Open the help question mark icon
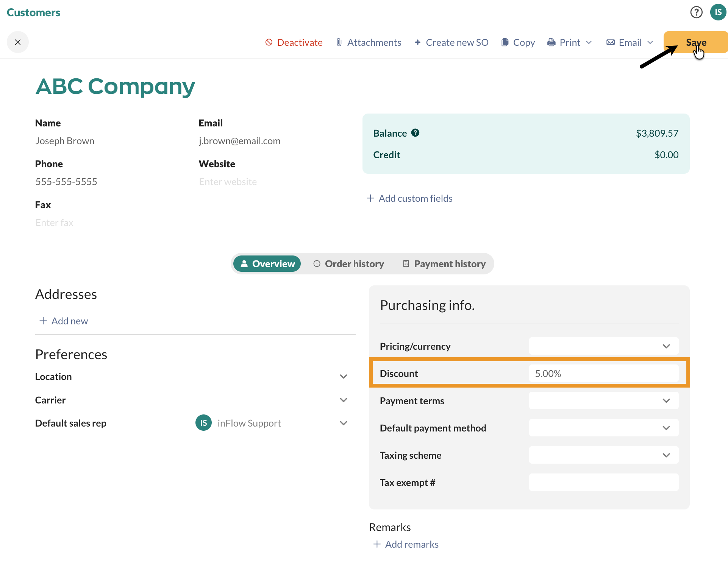The height and width of the screenshot is (570, 728). click(x=697, y=12)
